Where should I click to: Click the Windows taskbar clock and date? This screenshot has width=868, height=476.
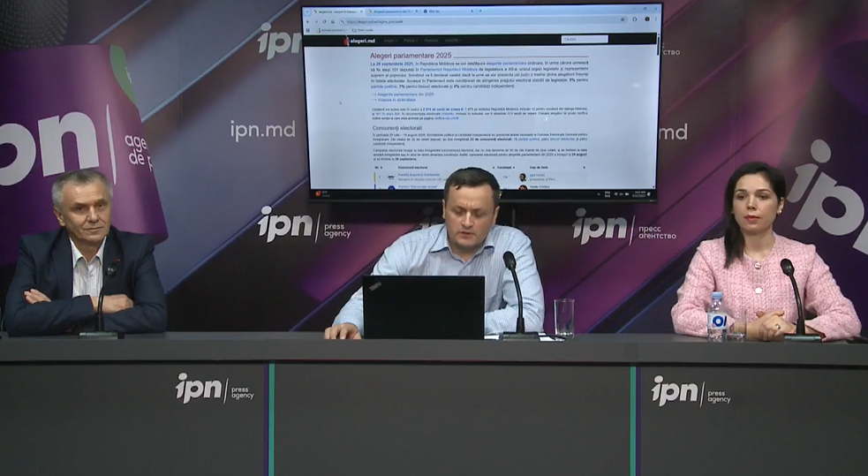click(x=639, y=192)
